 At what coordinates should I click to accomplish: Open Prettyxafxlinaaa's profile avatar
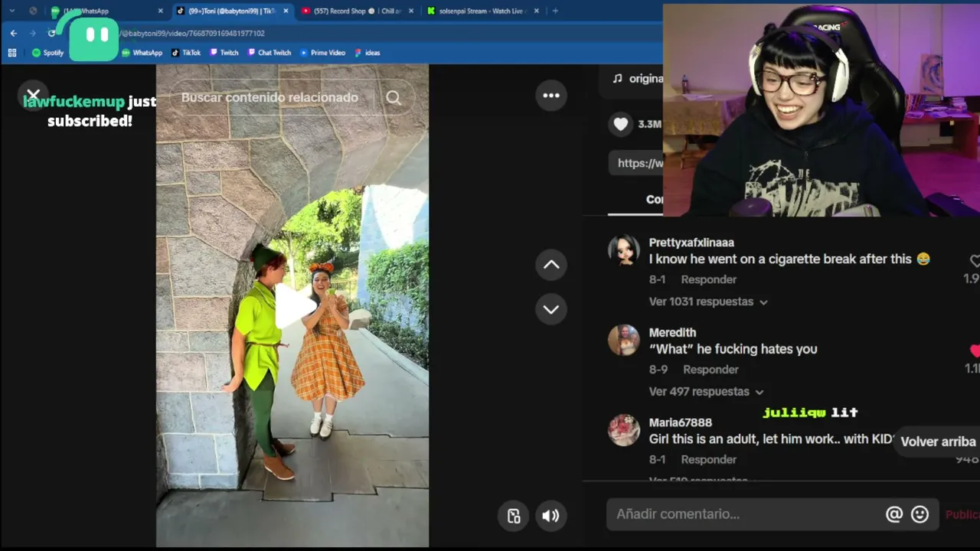624,250
